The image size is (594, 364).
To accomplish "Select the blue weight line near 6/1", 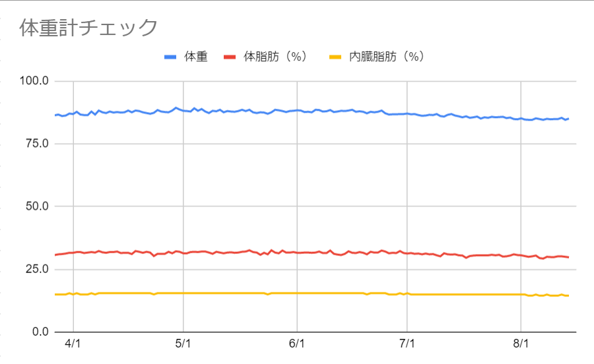I will click(297, 110).
